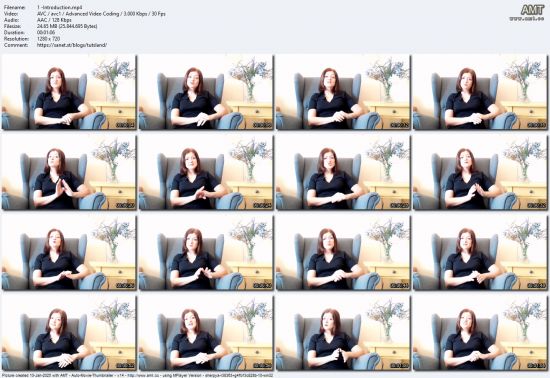Screen dimensions: 550x378
Task: Open the third thumbnail in the third row
Action: pyautogui.click(x=343, y=252)
